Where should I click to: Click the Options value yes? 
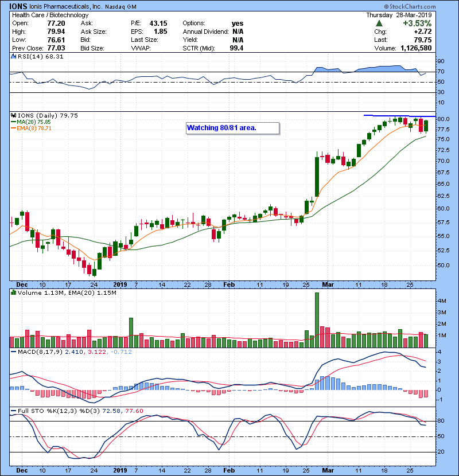(238, 24)
